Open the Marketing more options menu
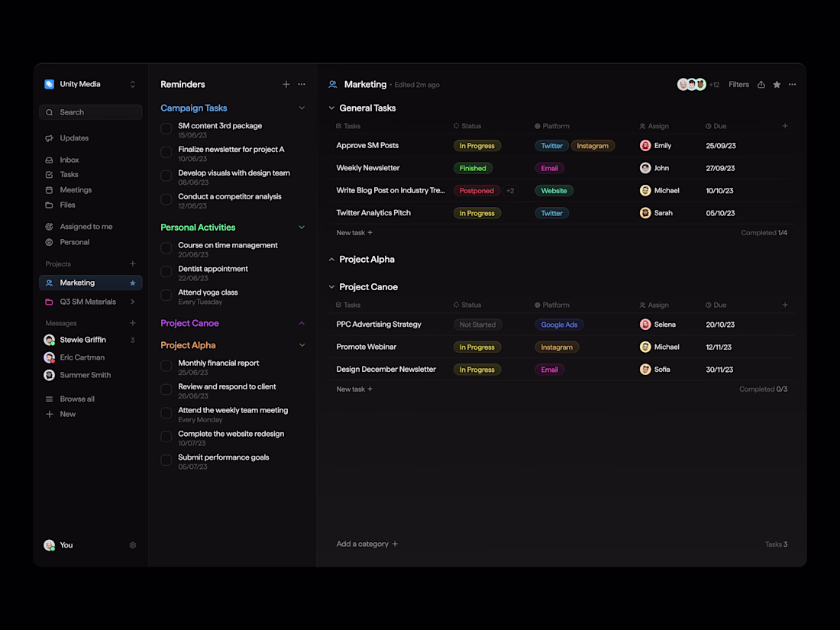 (792, 85)
